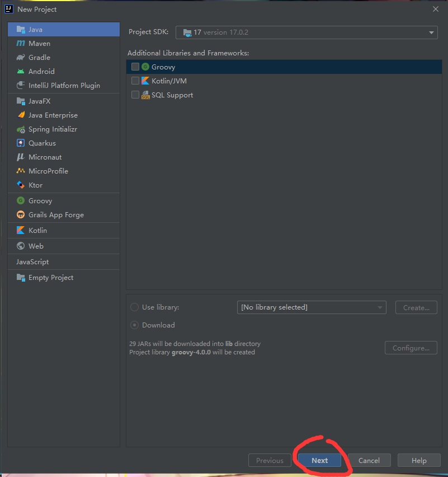This screenshot has width=448, height=477.
Task: Open the Project SDK dropdown
Action: click(x=306, y=32)
